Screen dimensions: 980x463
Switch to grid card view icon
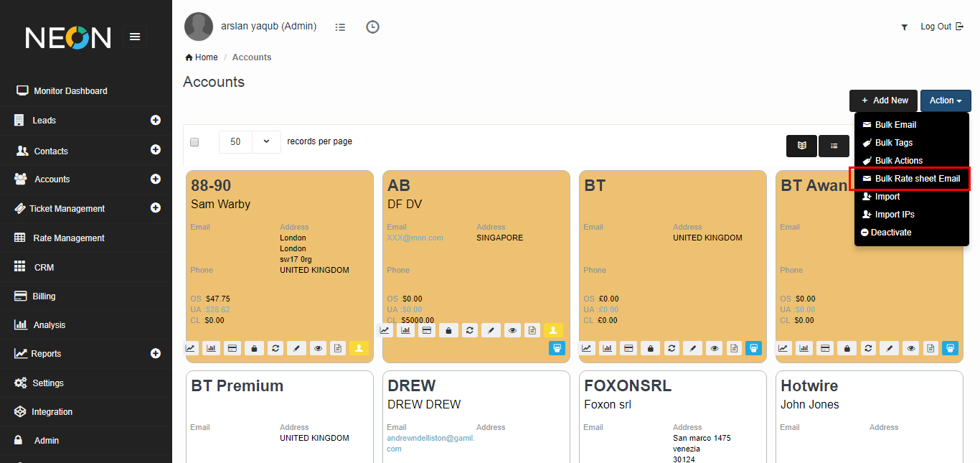(801, 146)
